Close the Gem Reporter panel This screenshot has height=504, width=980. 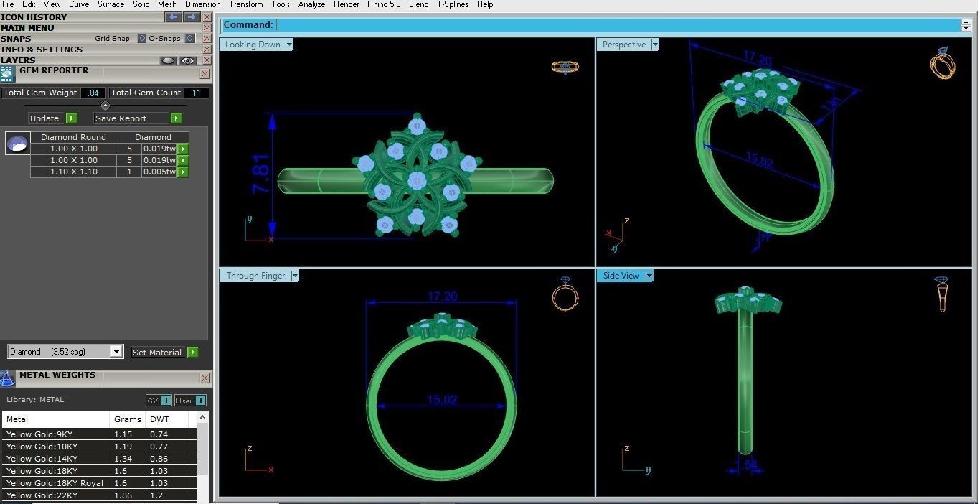[x=205, y=74]
